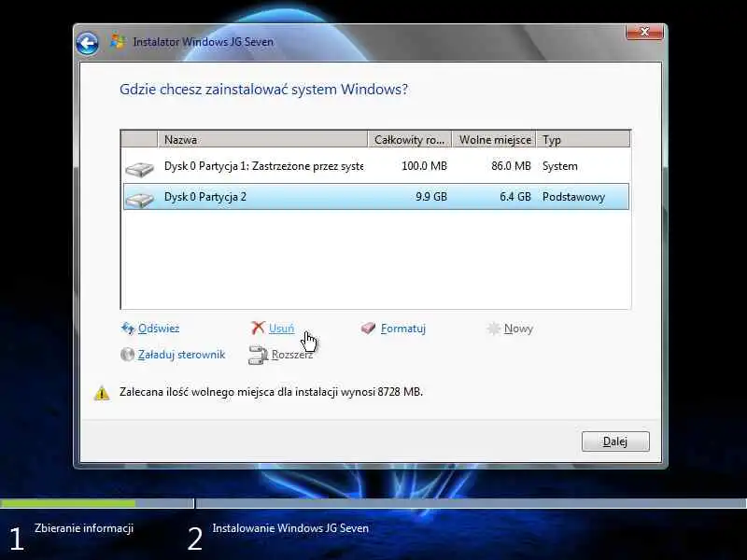747x560 pixels.
Task: Click the 8728 MB recommended space warning text
Action: [271, 392]
